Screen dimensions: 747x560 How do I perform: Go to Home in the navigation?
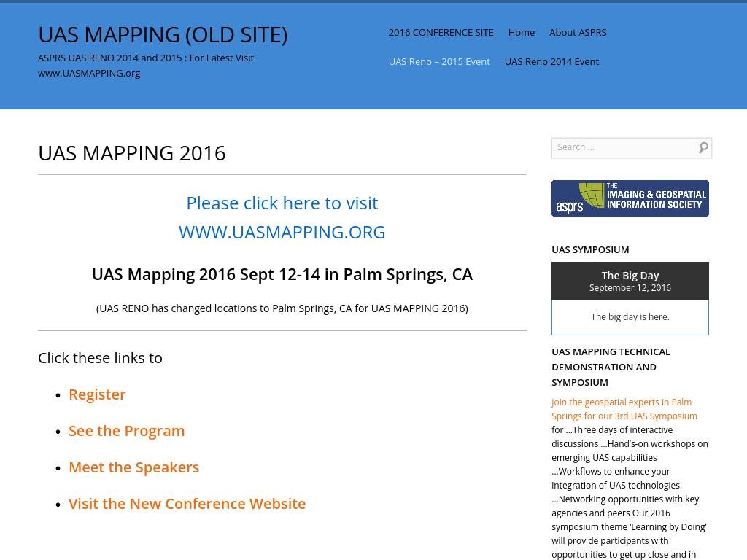(521, 32)
